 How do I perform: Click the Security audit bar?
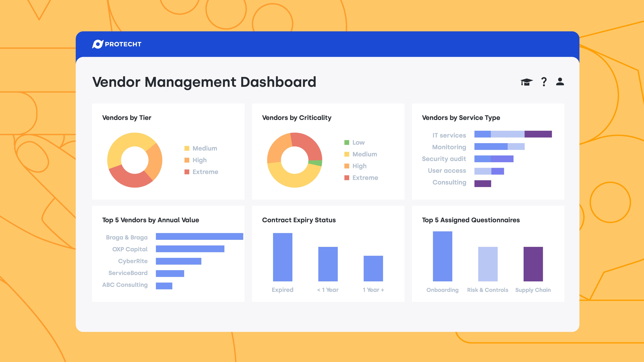(494, 159)
